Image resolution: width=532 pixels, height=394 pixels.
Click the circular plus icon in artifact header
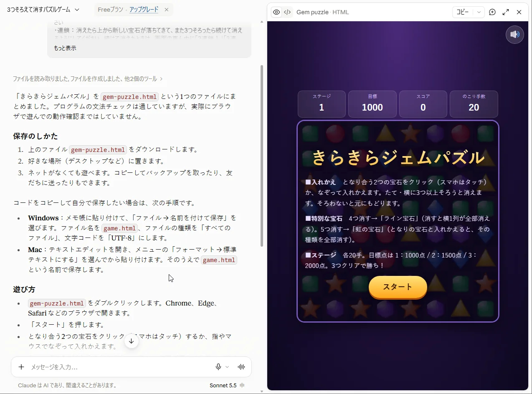(492, 12)
